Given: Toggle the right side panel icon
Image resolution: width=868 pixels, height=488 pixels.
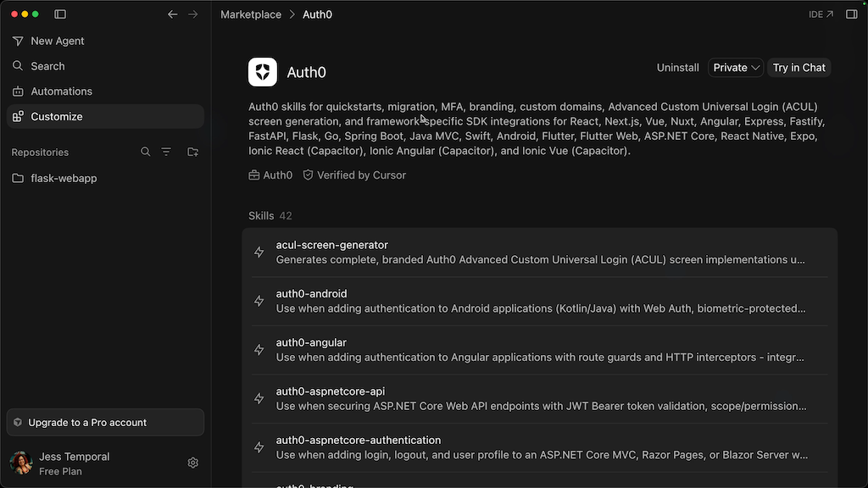Looking at the screenshot, I should click(851, 14).
